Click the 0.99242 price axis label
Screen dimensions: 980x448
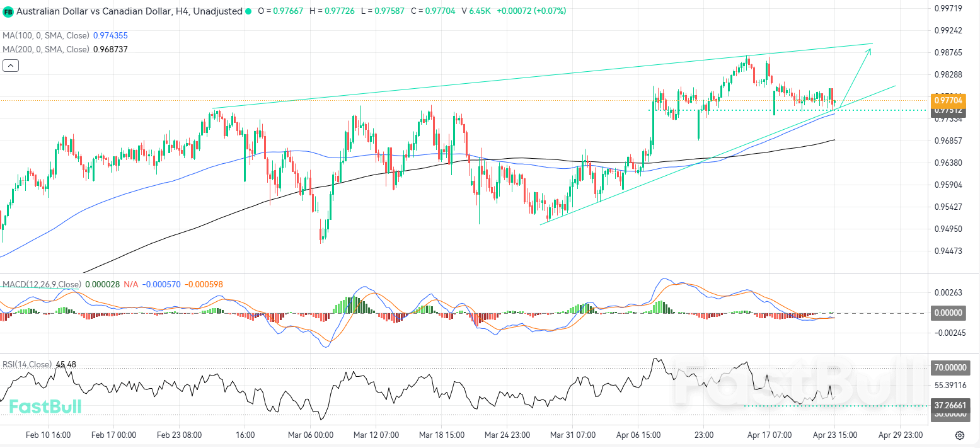[948, 30]
